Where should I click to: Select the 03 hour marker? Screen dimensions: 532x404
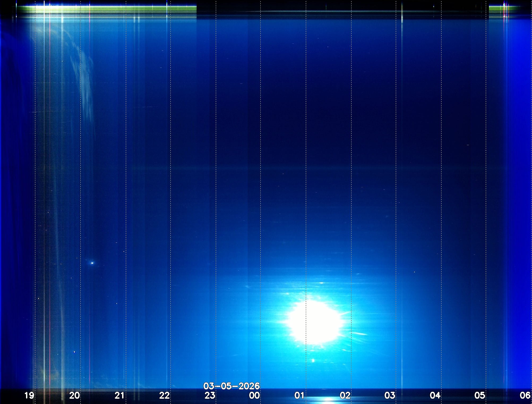click(390, 395)
